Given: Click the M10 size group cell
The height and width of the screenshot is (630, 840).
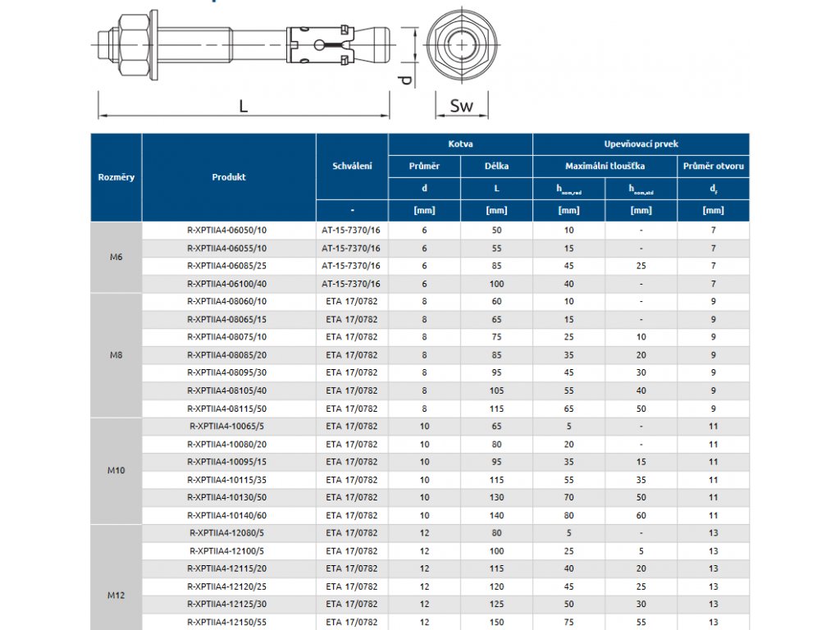Looking at the screenshot, I should (x=116, y=471).
